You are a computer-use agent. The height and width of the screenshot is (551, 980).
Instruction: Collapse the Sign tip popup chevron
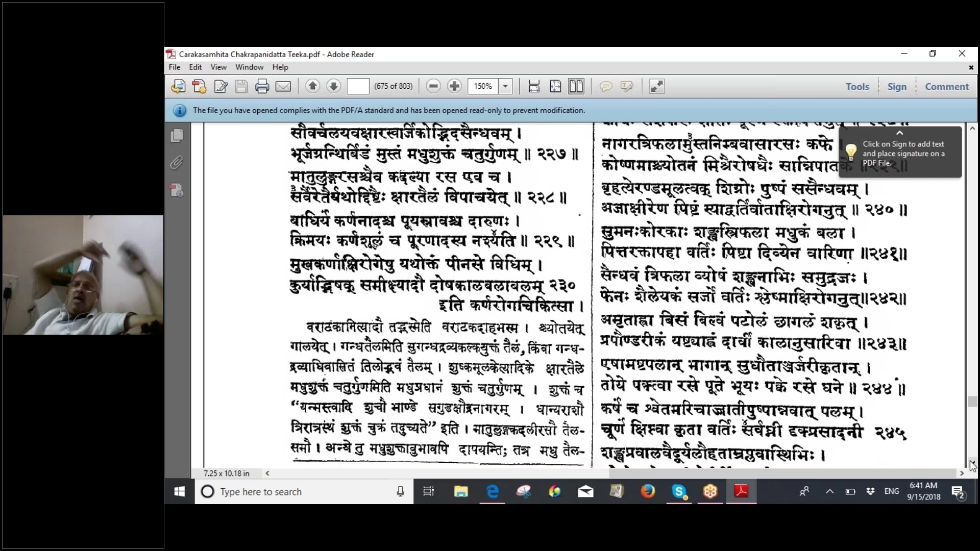click(x=900, y=133)
